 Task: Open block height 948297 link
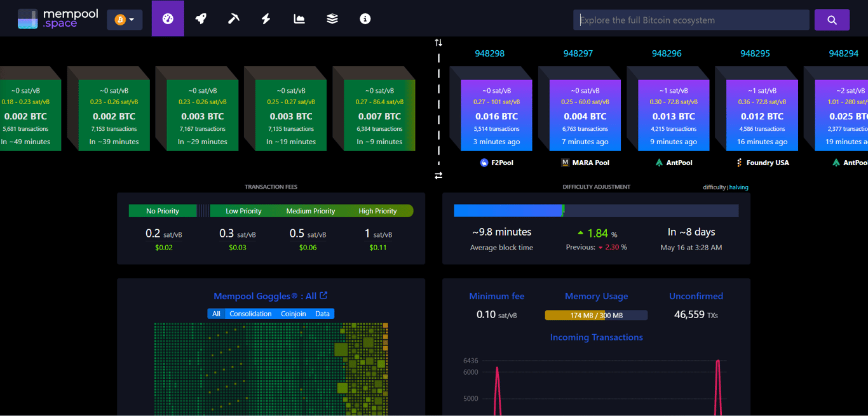click(578, 53)
